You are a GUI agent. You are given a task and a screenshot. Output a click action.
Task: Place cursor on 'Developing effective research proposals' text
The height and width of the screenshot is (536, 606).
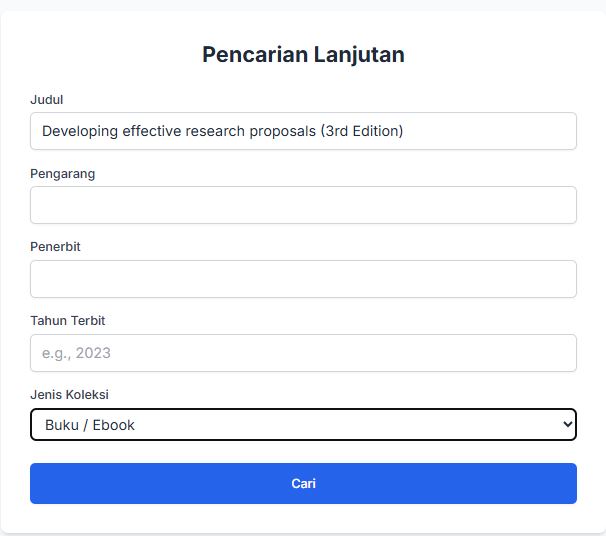pyautogui.click(x=180, y=131)
